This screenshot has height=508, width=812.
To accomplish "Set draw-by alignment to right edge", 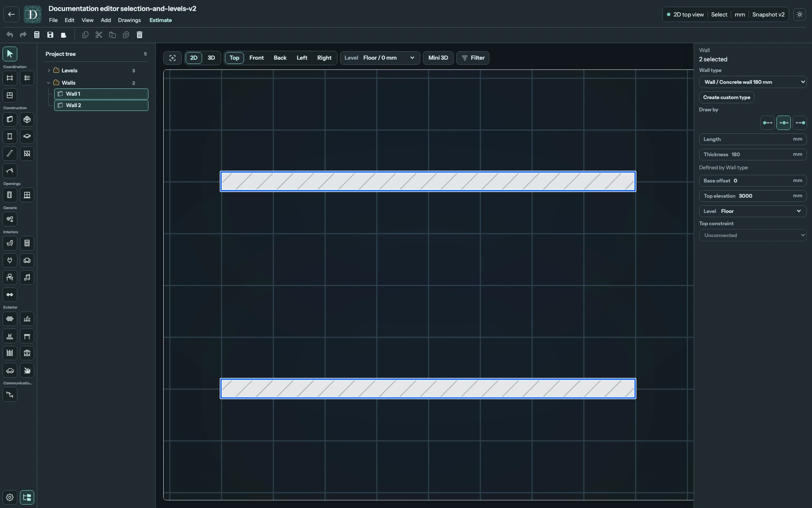I will pos(800,123).
